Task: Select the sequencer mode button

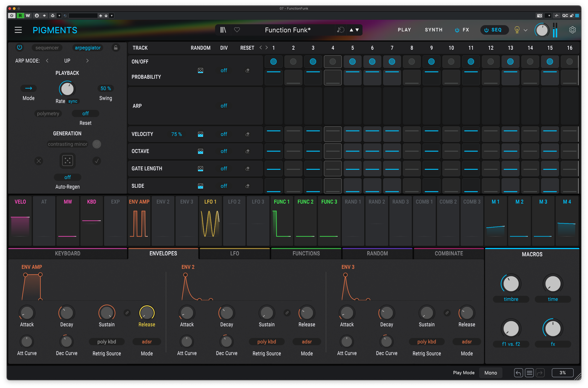Action: (47, 48)
